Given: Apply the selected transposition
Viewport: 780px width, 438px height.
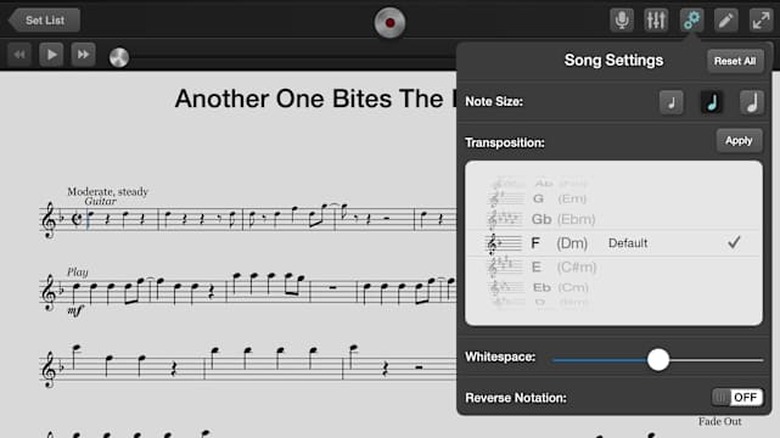Looking at the screenshot, I should pyautogui.click(x=739, y=140).
